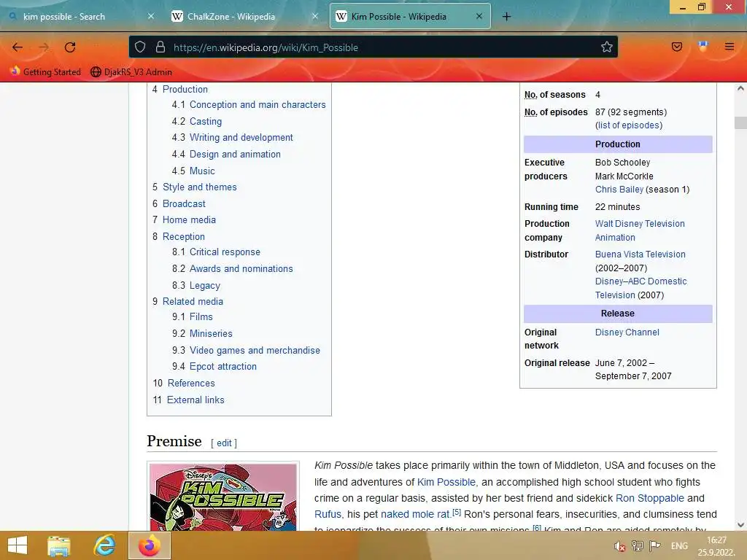This screenshot has width=747, height=560.
Task: Go to the Casting section link
Action: click(x=205, y=122)
